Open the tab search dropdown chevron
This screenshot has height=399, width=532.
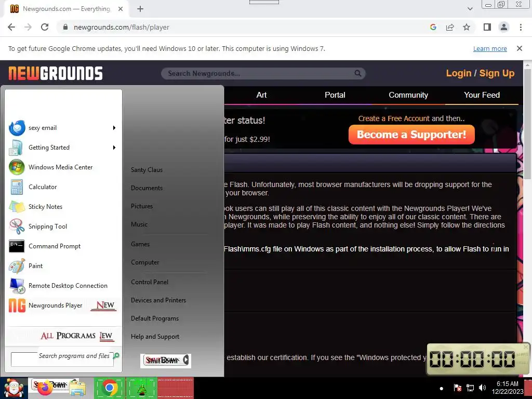pos(470,9)
